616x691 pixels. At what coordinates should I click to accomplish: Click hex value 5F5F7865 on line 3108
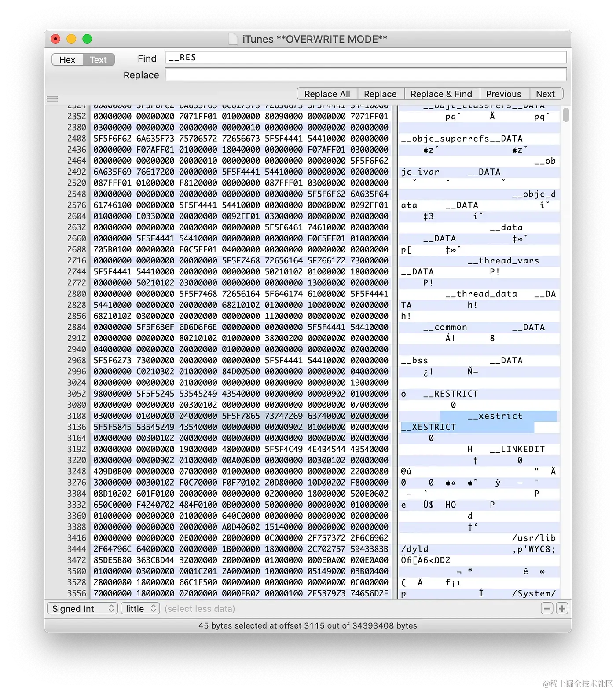tap(241, 416)
